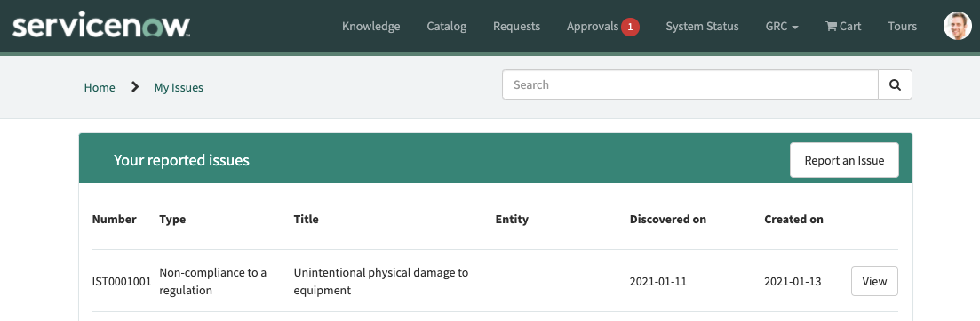Viewport: 980px width, 321px height.
Task: Click 'Unintentional physical damage to equipment' title
Action: pyautogui.click(x=381, y=282)
